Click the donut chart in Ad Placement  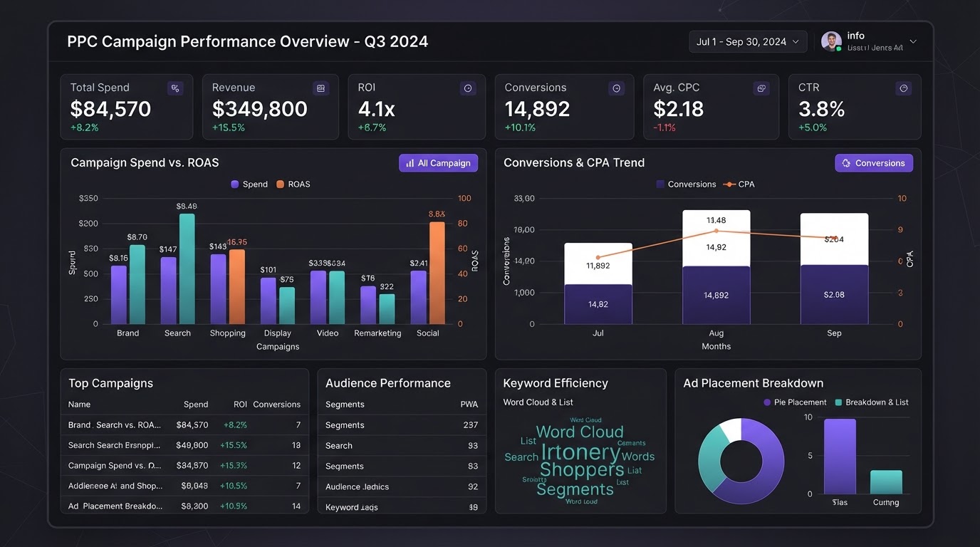pos(741,462)
